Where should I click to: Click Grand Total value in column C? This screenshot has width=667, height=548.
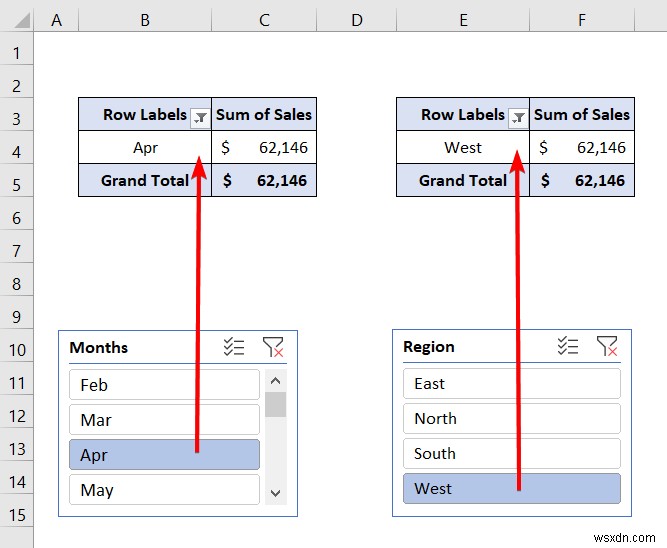click(264, 180)
